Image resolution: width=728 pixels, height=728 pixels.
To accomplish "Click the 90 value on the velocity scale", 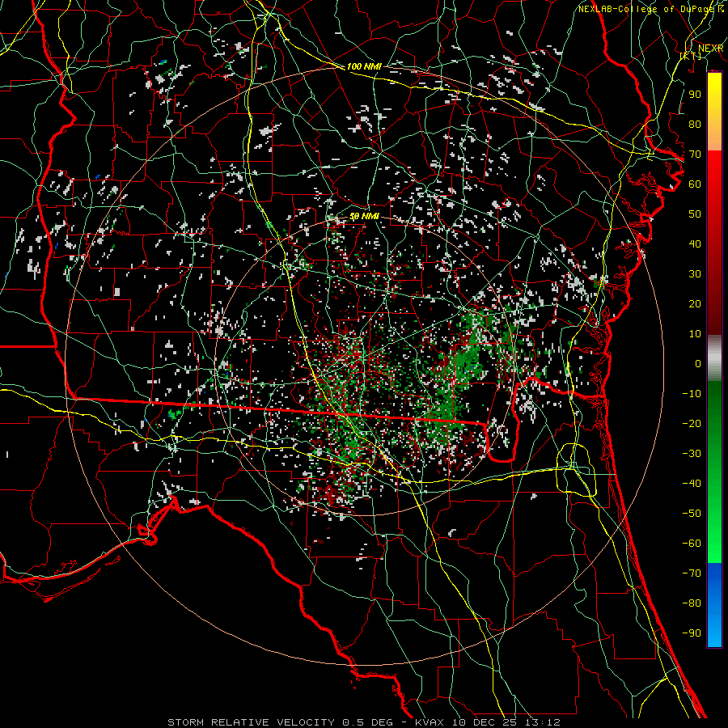I will 695,95.
